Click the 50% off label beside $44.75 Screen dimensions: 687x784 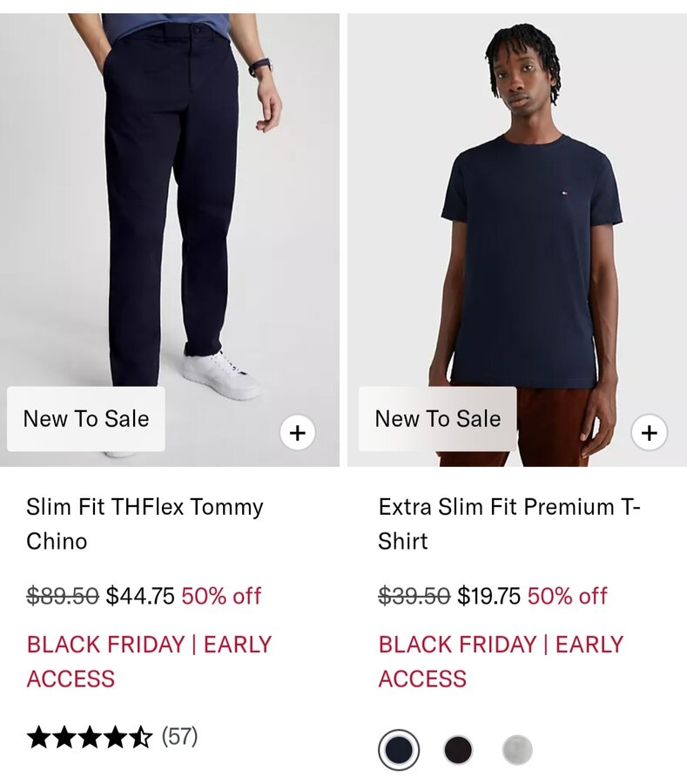[x=221, y=596]
